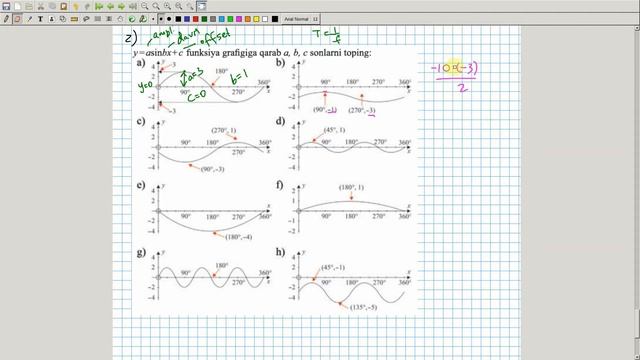
Task: Pick the yellow color swatch
Action: click(256, 19)
